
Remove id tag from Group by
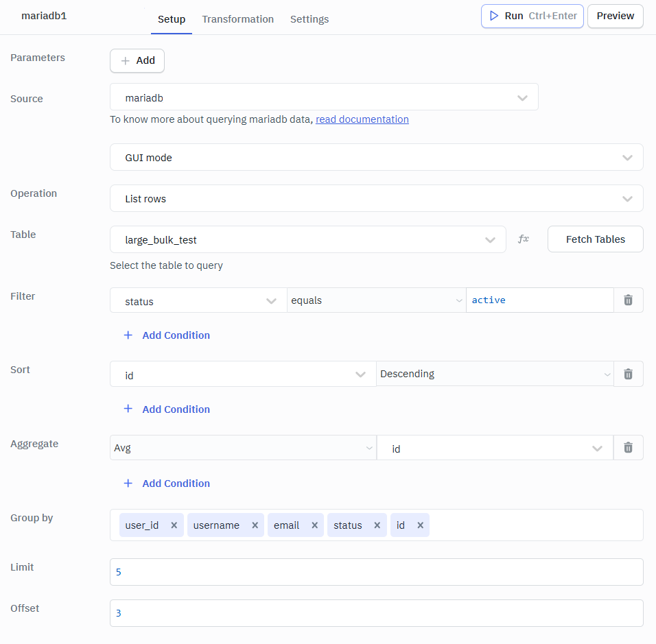pos(421,525)
